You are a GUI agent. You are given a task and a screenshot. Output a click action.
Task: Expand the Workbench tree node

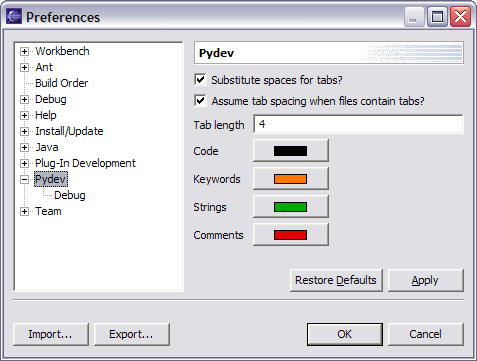[x=24, y=51]
